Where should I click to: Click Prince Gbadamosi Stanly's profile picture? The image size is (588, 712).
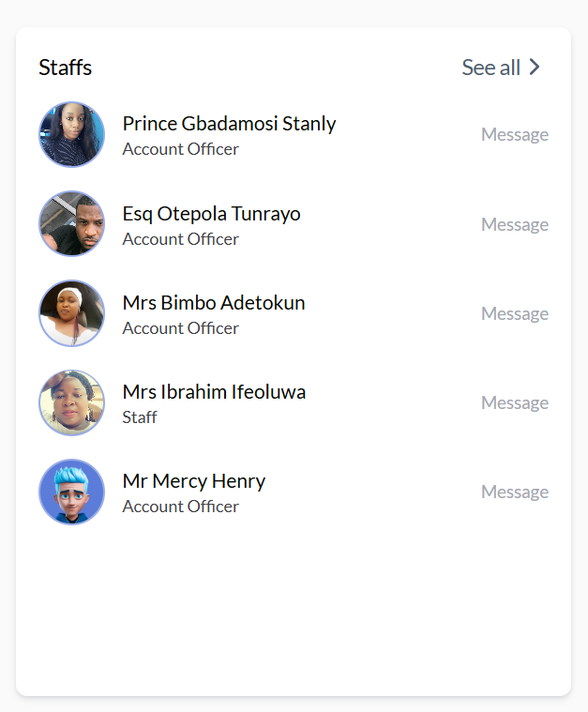pos(71,135)
